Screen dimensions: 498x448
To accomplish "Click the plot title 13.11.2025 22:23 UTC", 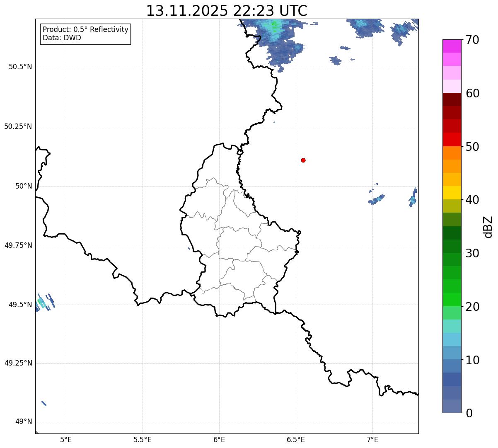I will 227,11.
